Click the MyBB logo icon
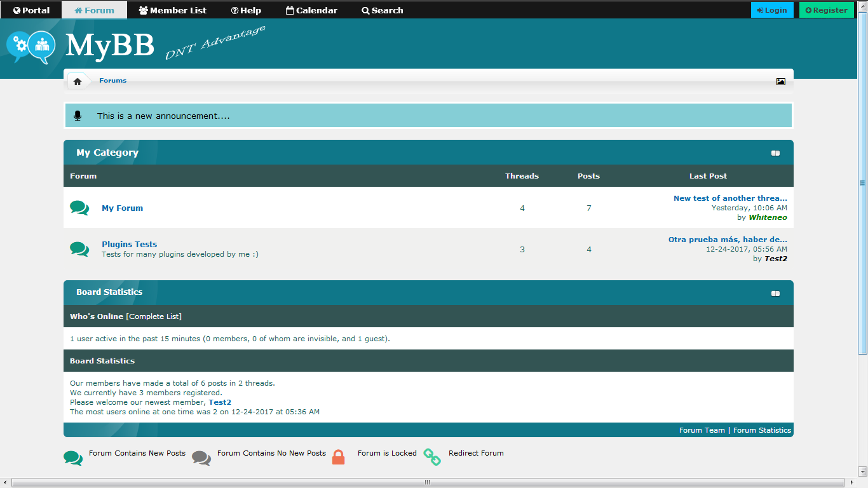The image size is (868, 488). click(x=31, y=46)
